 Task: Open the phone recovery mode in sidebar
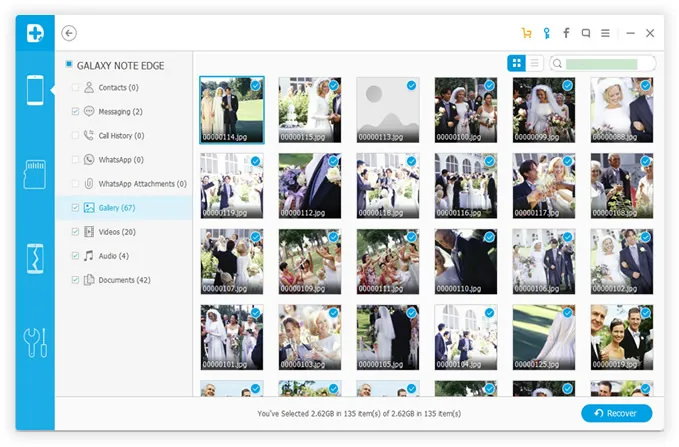[35, 91]
